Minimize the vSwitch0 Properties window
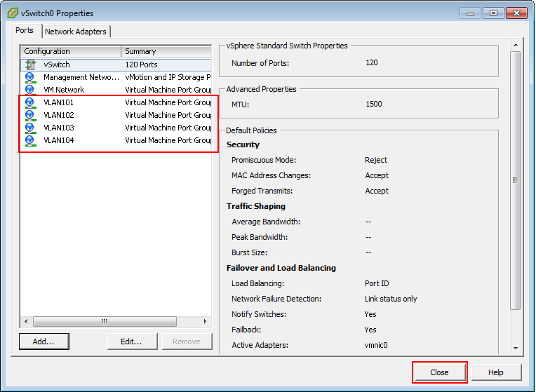 click(x=470, y=13)
